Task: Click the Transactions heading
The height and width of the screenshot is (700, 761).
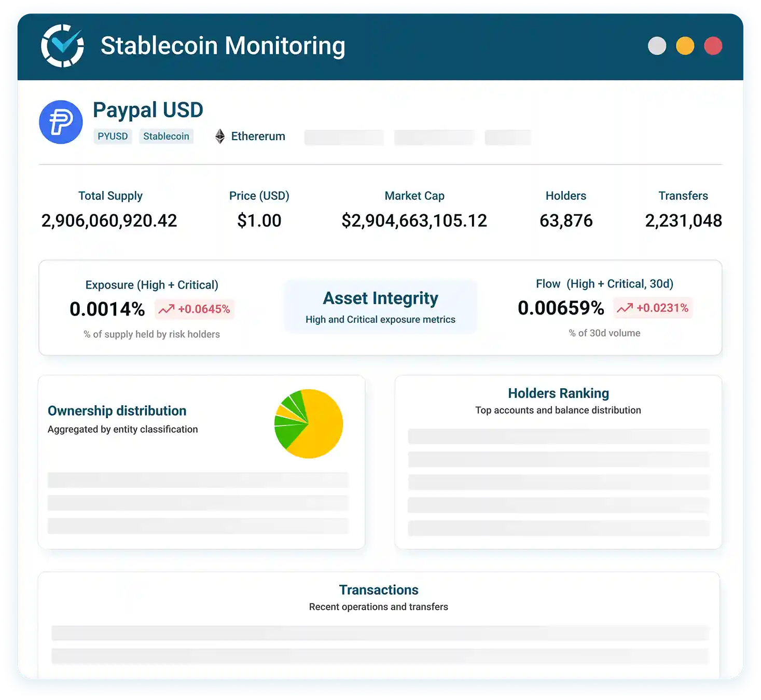Action: [379, 590]
